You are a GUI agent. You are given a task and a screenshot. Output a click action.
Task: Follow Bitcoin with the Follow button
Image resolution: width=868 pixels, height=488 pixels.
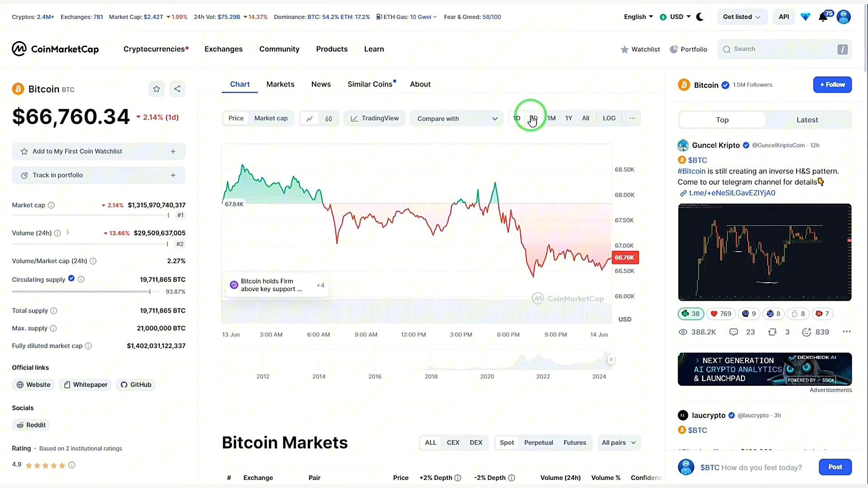pos(832,85)
